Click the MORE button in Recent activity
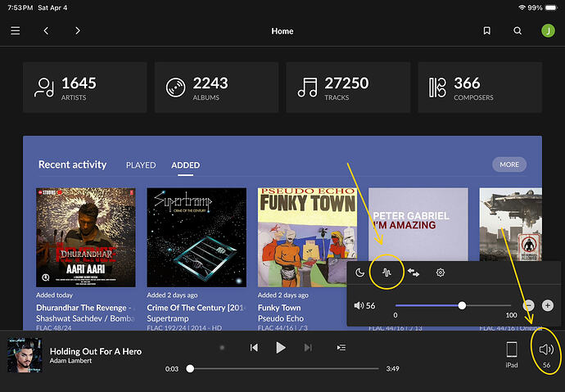The image size is (565, 392). 509,164
